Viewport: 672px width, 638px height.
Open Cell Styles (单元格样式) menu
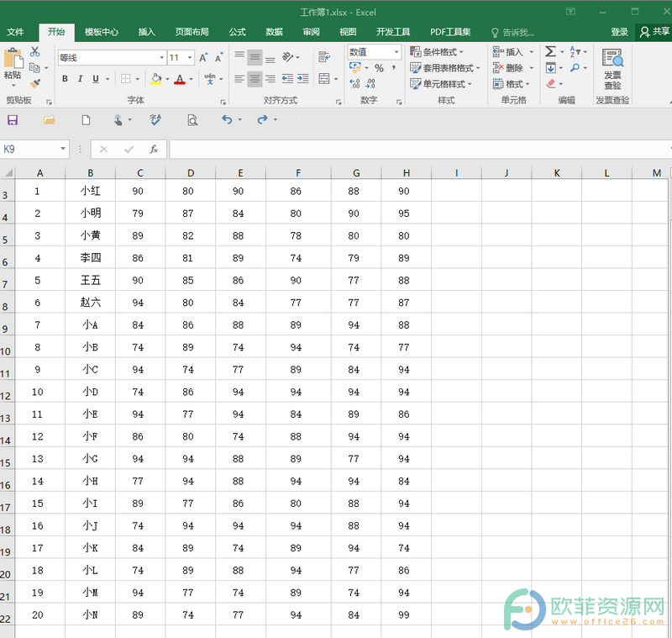click(x=441, y=83)
